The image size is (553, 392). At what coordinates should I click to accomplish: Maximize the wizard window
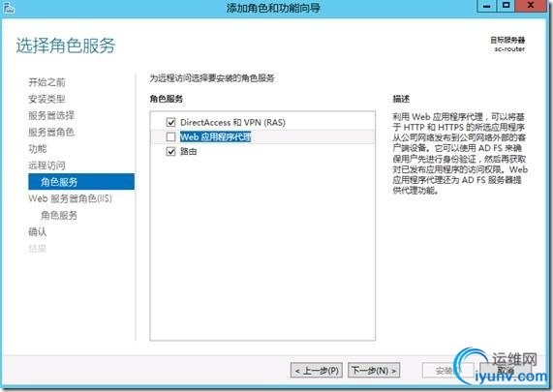click(507, 6)
